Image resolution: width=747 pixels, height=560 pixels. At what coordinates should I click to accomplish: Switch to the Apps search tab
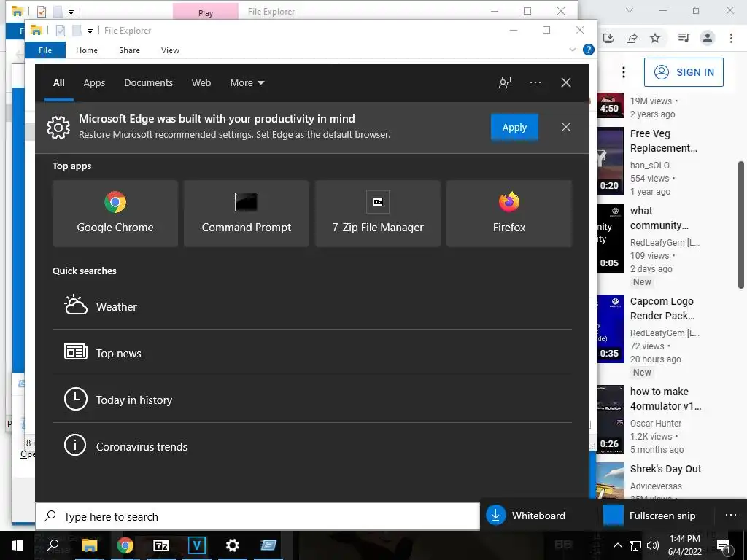click(x=94, y=83)
